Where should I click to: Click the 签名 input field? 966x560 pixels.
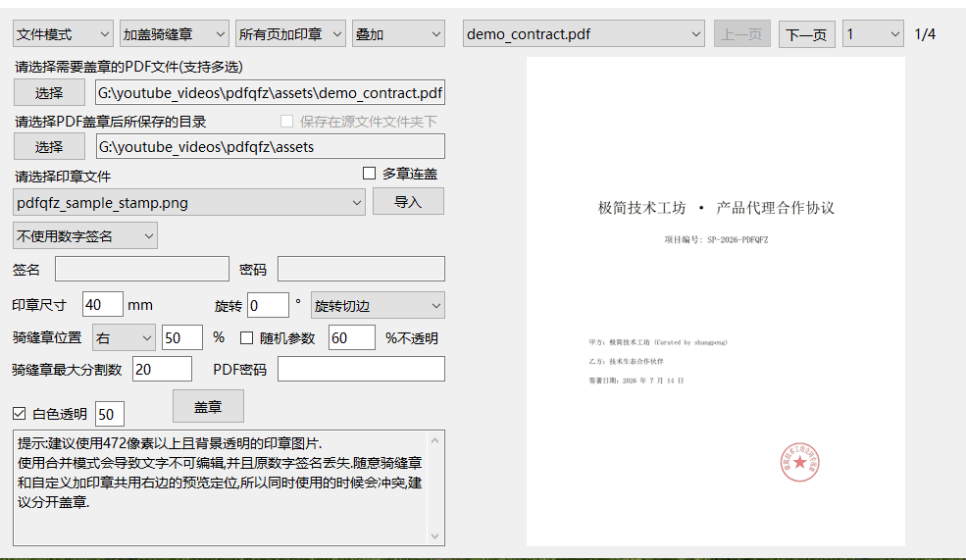[142, 269]
